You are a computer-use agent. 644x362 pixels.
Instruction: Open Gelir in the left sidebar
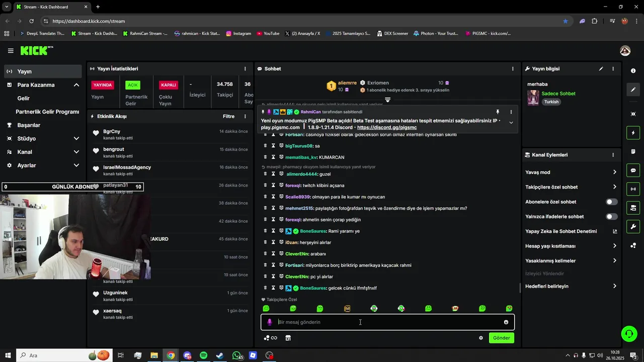[24, 99]
